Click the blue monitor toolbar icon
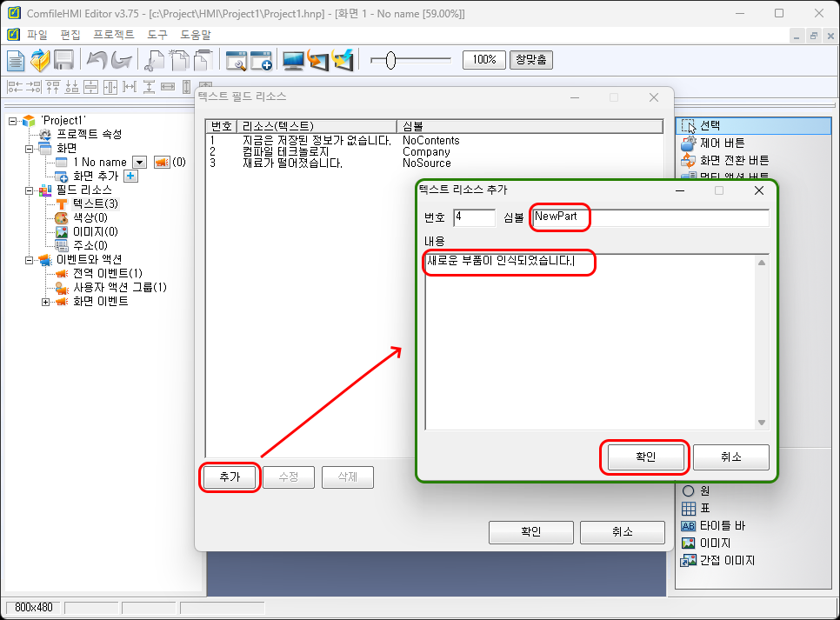The width and height of the screenshot is (840, 620). [293, 60]
